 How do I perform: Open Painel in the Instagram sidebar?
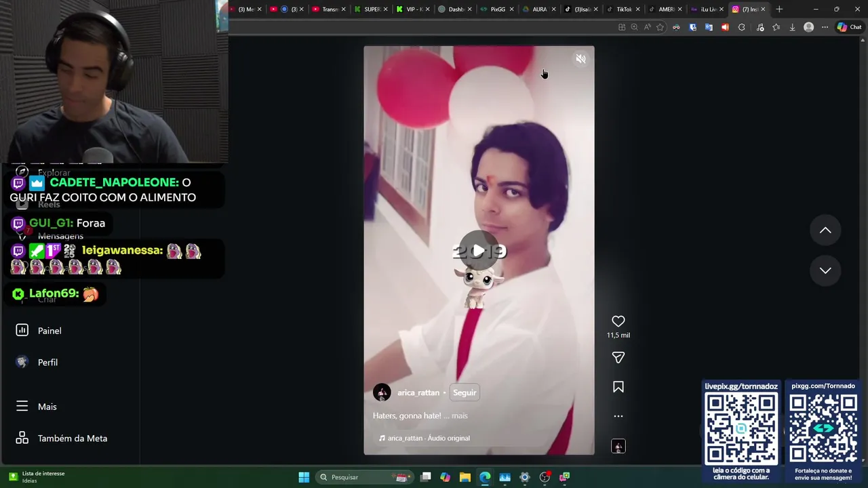click(39, 331)
